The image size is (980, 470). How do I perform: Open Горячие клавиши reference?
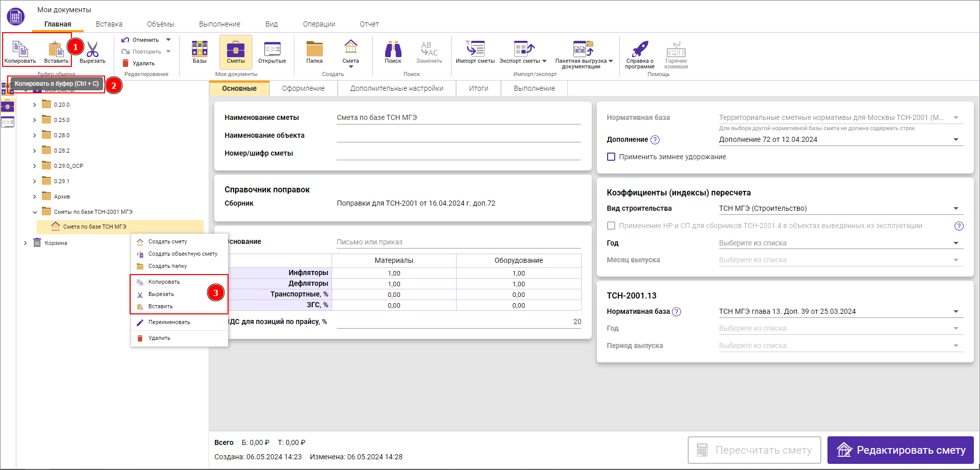click(676, 54)
